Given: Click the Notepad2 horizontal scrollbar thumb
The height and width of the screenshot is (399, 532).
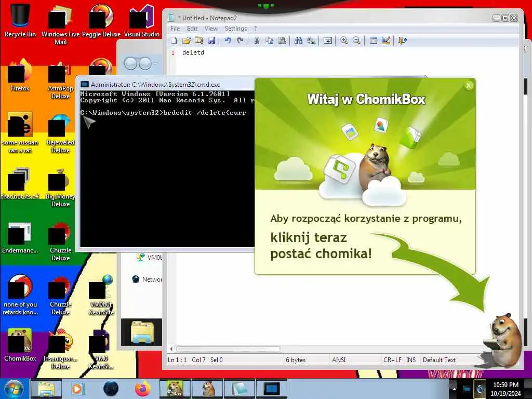Looking at the screenshot, I should (228, 349).
